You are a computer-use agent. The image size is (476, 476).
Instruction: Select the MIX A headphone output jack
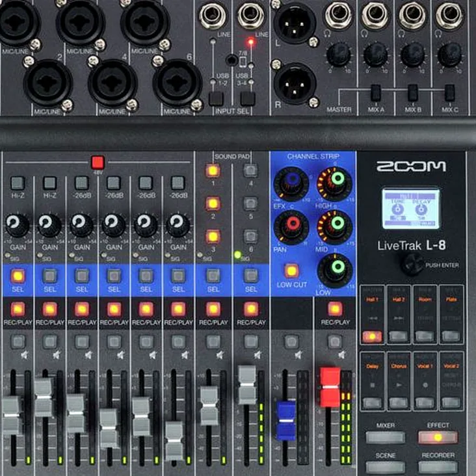click(x=375, y=14)
